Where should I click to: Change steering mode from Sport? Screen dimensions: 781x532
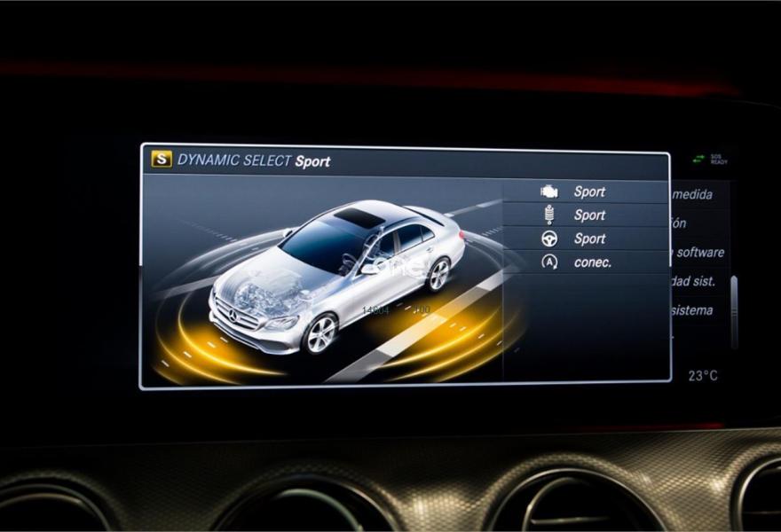point(589,239)
